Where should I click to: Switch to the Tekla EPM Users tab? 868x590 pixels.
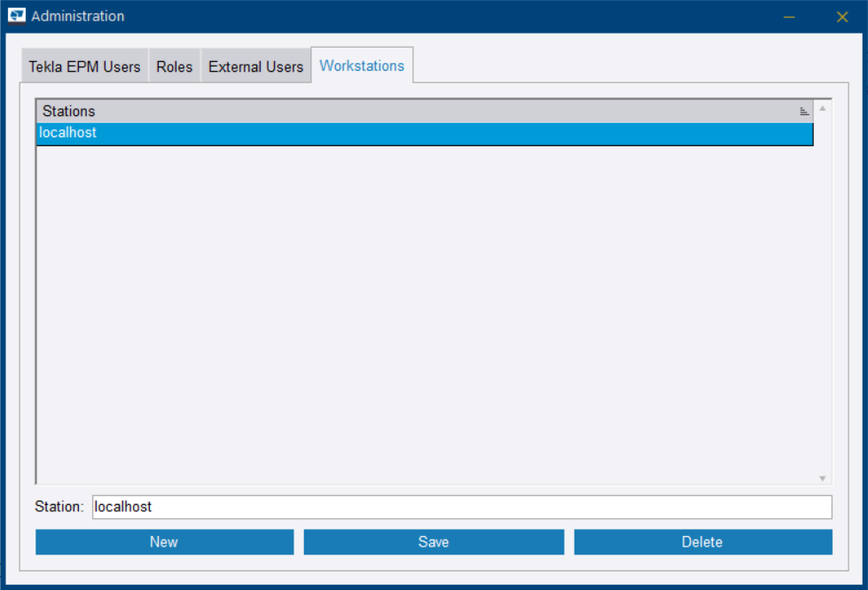pos(83,66)
